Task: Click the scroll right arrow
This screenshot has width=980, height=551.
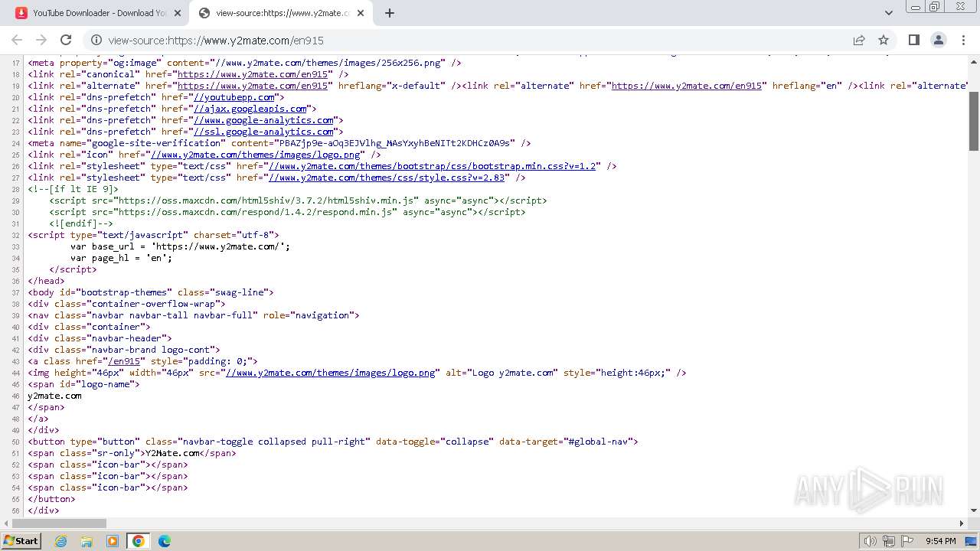Action: 962,523
